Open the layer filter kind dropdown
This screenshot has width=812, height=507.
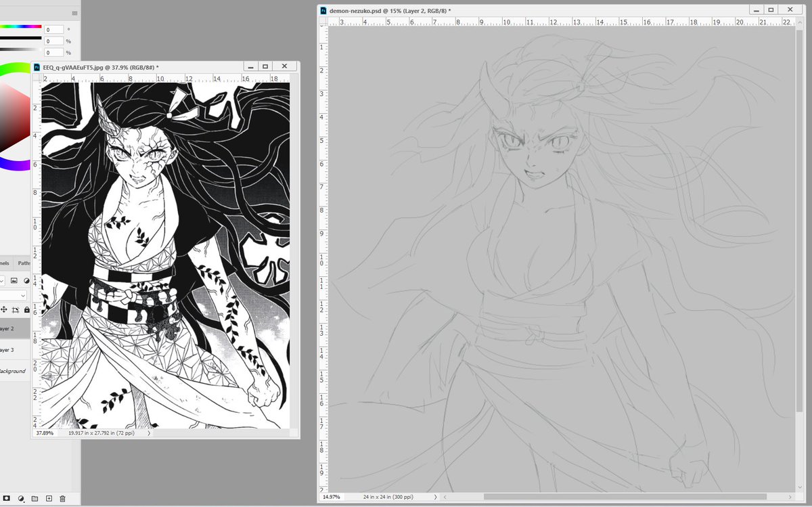pos(3,280)
